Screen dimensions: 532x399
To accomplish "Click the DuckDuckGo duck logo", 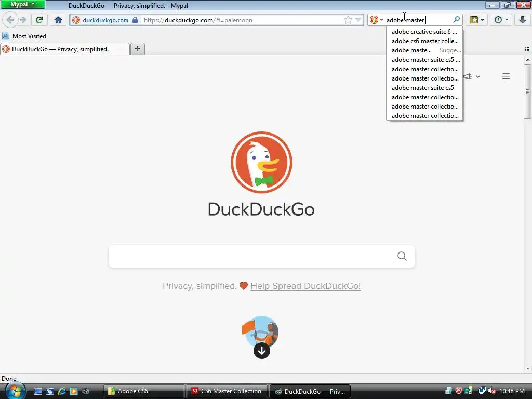I will (261, 162).
